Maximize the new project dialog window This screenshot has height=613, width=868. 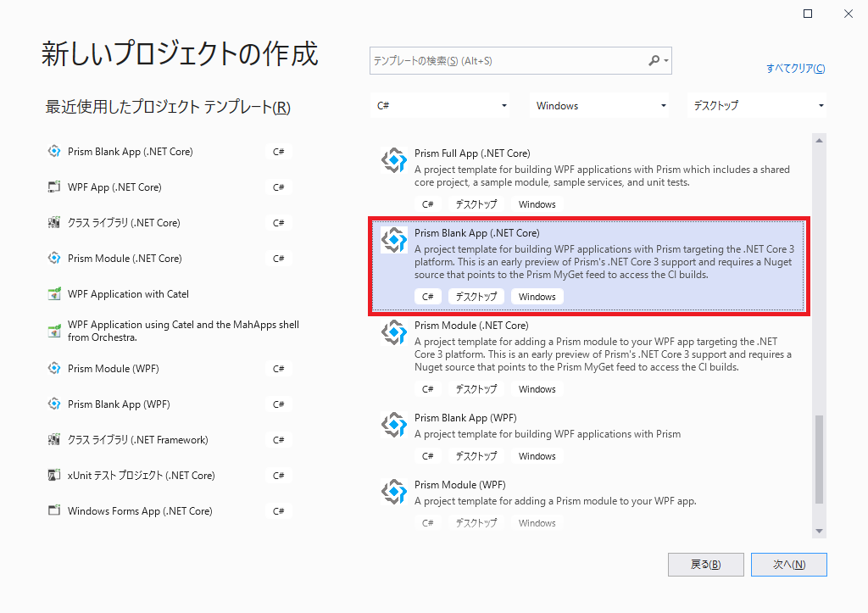point(808,14)
